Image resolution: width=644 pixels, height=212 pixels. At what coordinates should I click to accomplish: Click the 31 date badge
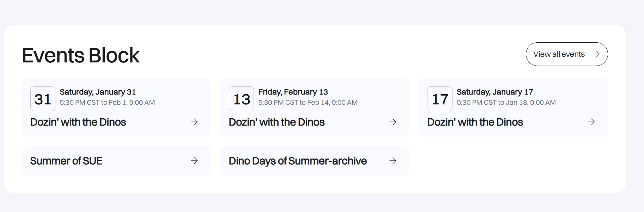[x=43, y=99]
